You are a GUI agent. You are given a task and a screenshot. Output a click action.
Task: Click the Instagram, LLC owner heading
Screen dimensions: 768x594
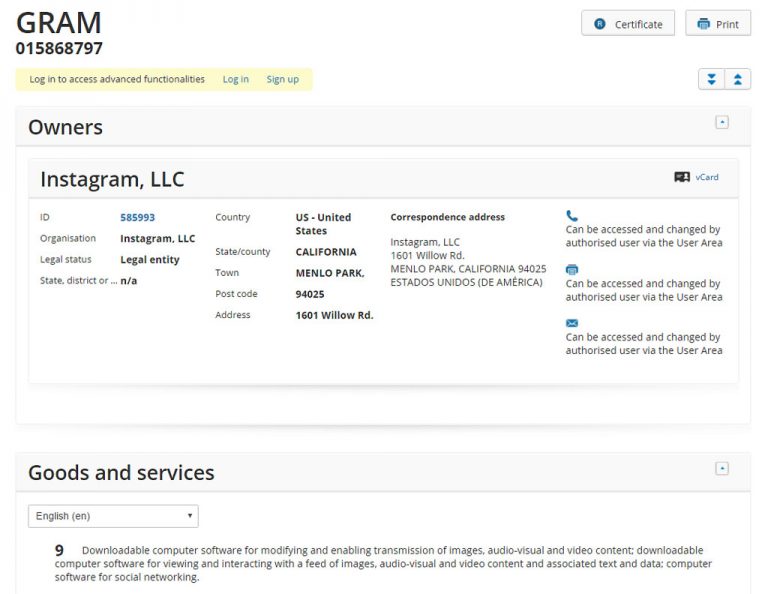pos(112,179)
